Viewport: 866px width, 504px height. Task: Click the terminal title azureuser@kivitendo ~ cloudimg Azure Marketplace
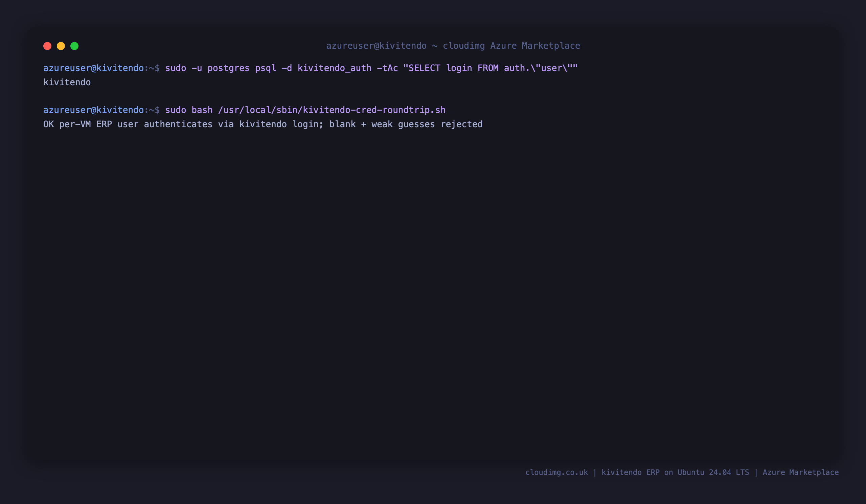[x=453, y=46]
